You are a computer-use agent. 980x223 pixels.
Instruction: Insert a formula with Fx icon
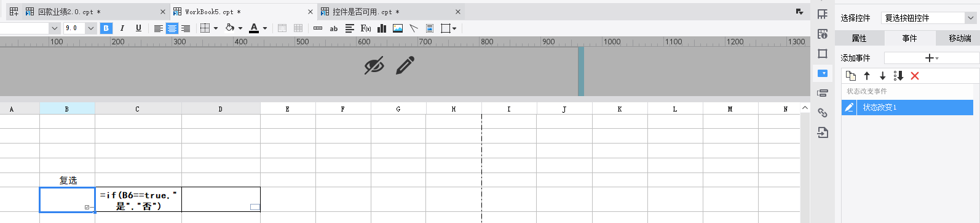click(x=366, y=28)
